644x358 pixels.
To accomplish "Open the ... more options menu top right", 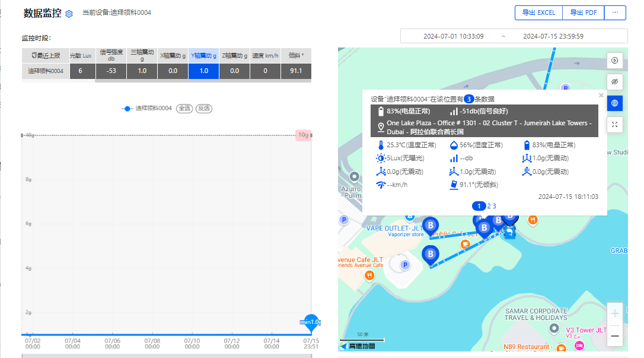I will coord(615,12).
